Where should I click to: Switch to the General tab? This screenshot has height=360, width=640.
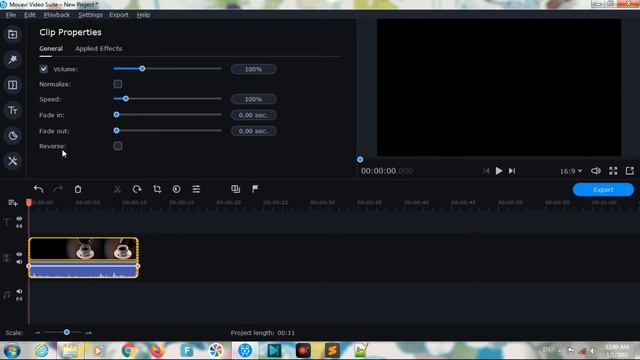pos(51,49)
